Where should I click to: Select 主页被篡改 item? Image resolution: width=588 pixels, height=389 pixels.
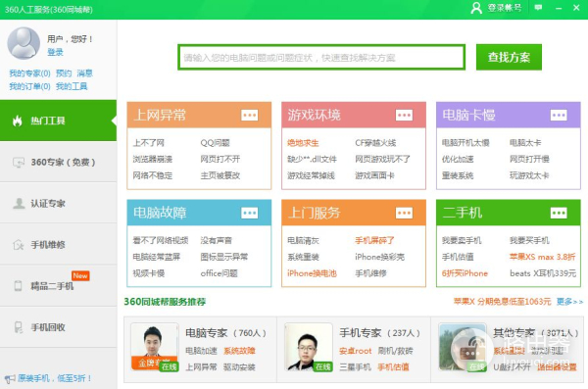pos(220,175)
